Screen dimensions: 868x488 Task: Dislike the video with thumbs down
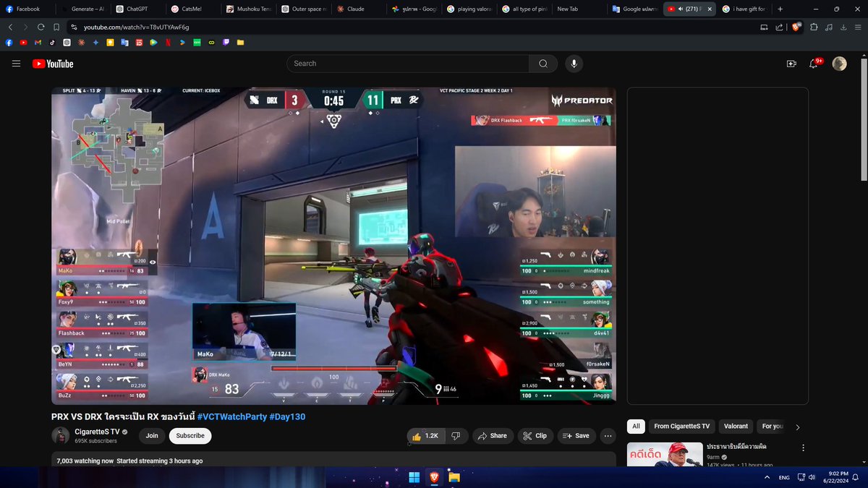point(456,436)
